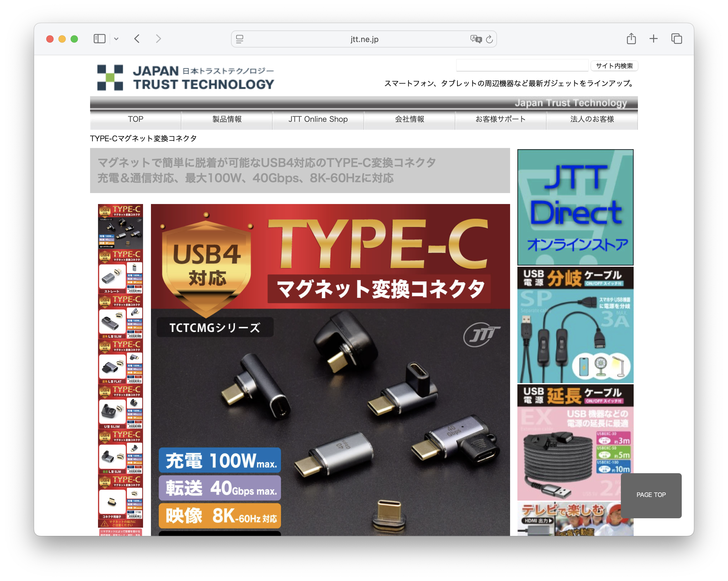The image size is (728, 581).
Task: Open the JTT Direct オンラインストア banner
Action: click(x=576, y=207)
